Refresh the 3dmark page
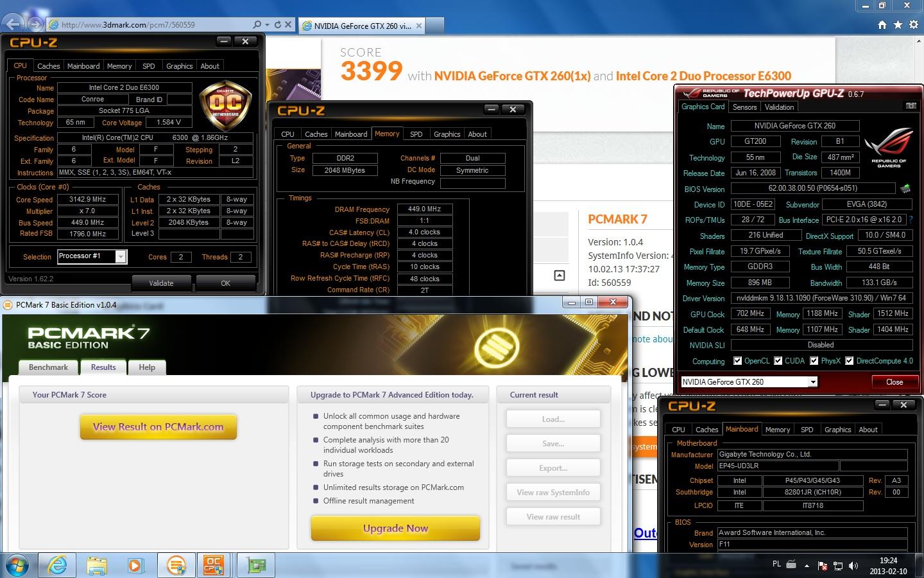924x578 pixels. [278, 24]
